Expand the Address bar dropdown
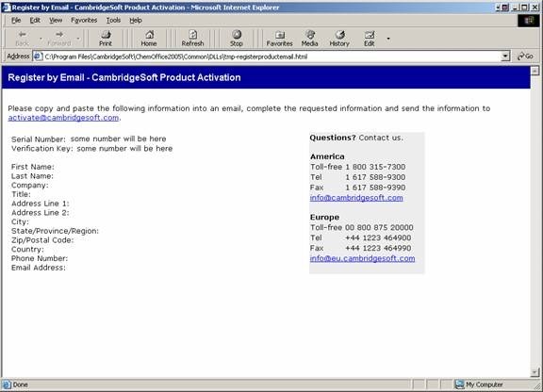 tap(505, 56)
